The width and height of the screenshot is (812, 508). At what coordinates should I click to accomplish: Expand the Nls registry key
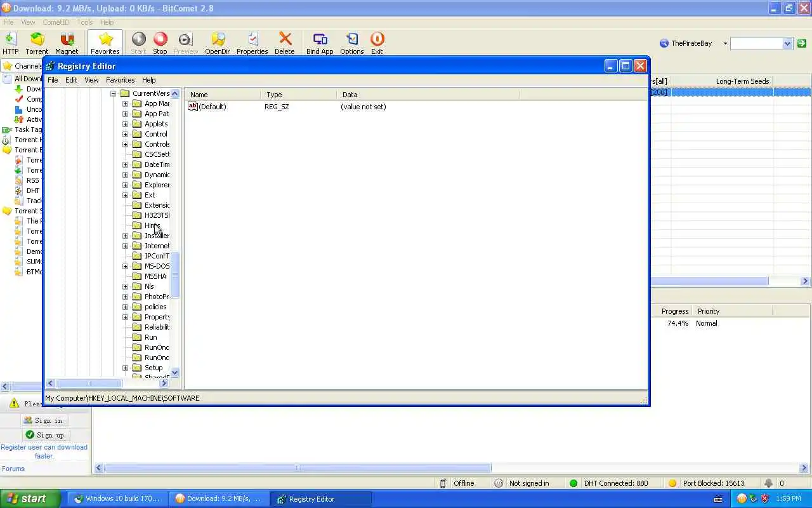tap(125, 286)
